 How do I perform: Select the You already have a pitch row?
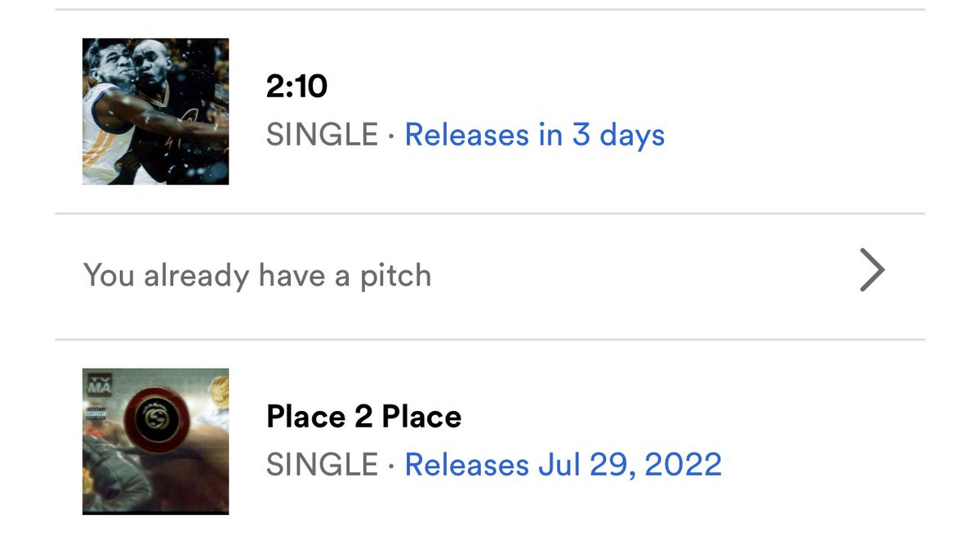490,276
